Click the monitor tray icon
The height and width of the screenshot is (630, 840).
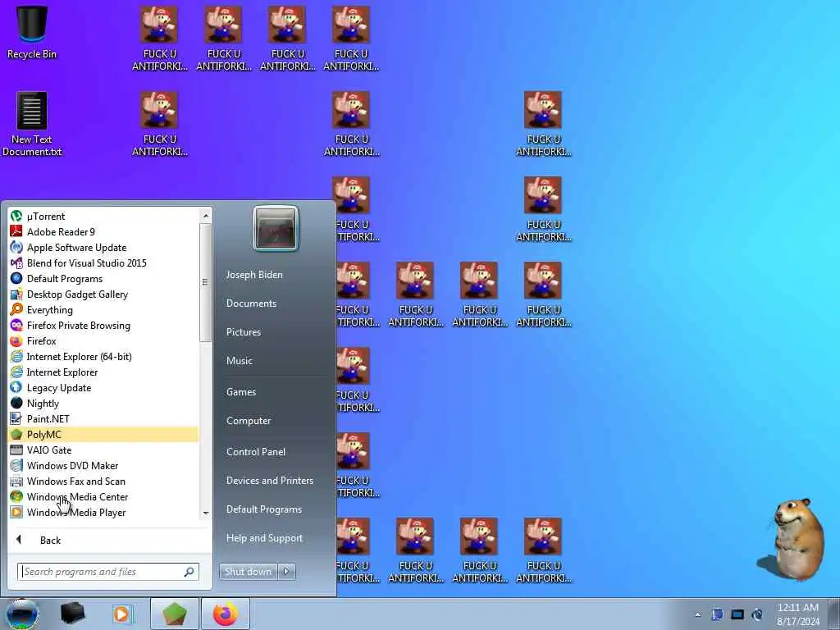click(x=737, y=614)
